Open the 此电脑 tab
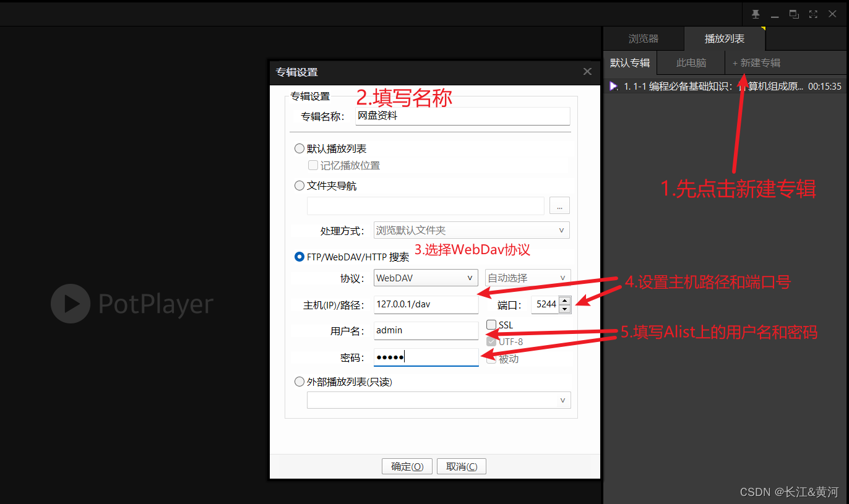The width and height of the screenshot is (849, 504). 691,63
